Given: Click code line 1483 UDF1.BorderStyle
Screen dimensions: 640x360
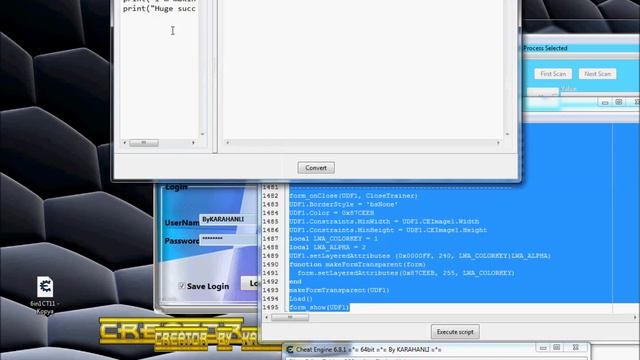Looking at the screenshot, I should click(x=344, y=204).
